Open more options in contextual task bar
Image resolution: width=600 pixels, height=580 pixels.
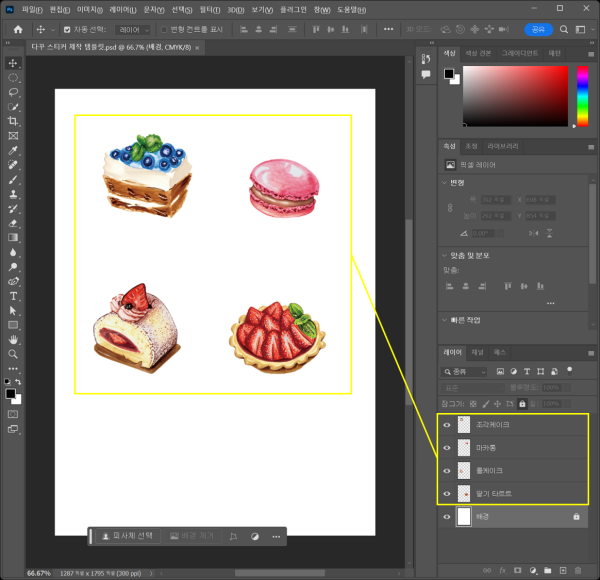tap(276, 537)
